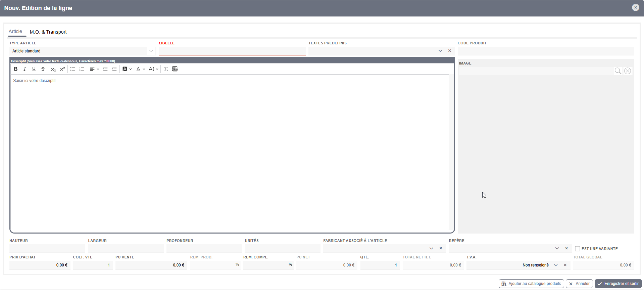Click into the Code produit field
Viewport: 644px width, 290px height.
coord(546,51)
